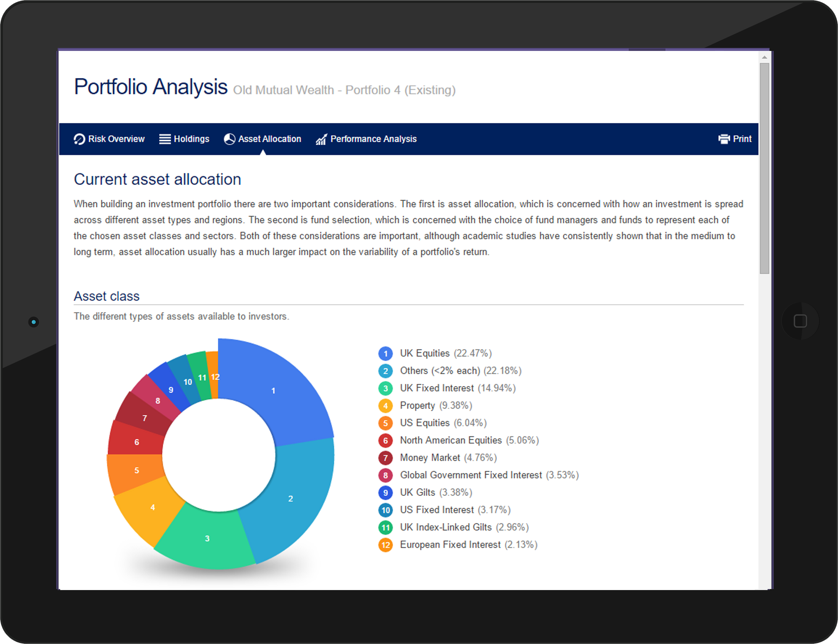This screenshot has width=838, height=644.
Task: Click the printer icon
Action: click(x=724, y=139)
